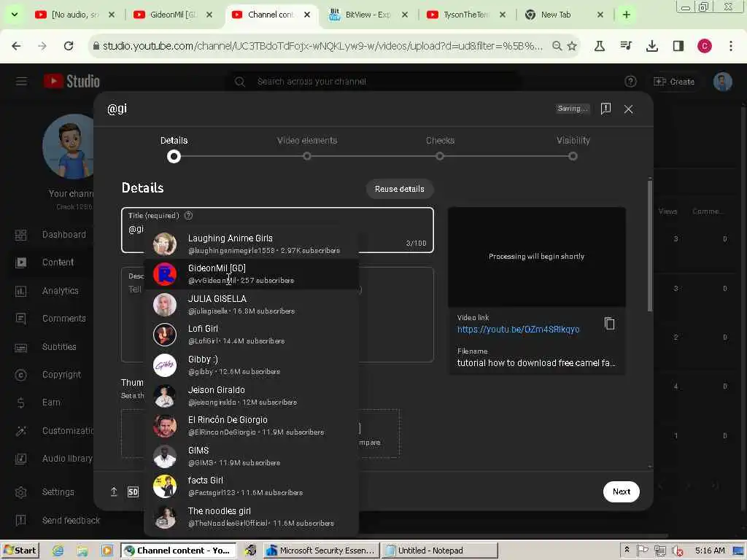Go to the Checks step

click(440, 147)
